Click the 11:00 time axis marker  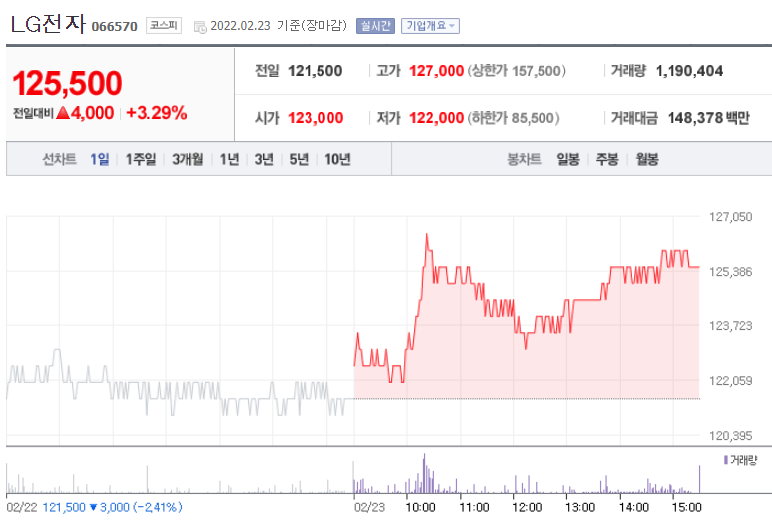pyautogui.click(x=474, y=507)
